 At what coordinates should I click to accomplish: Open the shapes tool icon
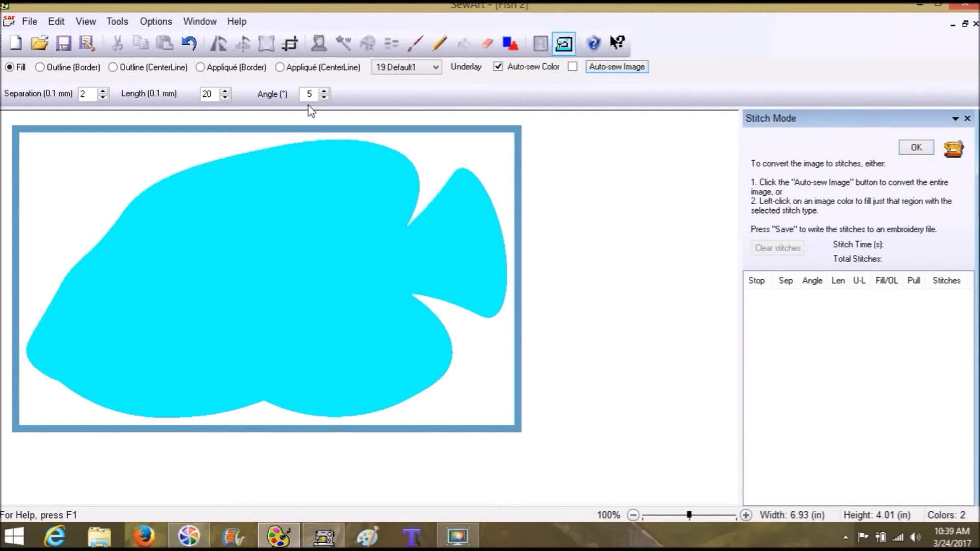point(510,43)
